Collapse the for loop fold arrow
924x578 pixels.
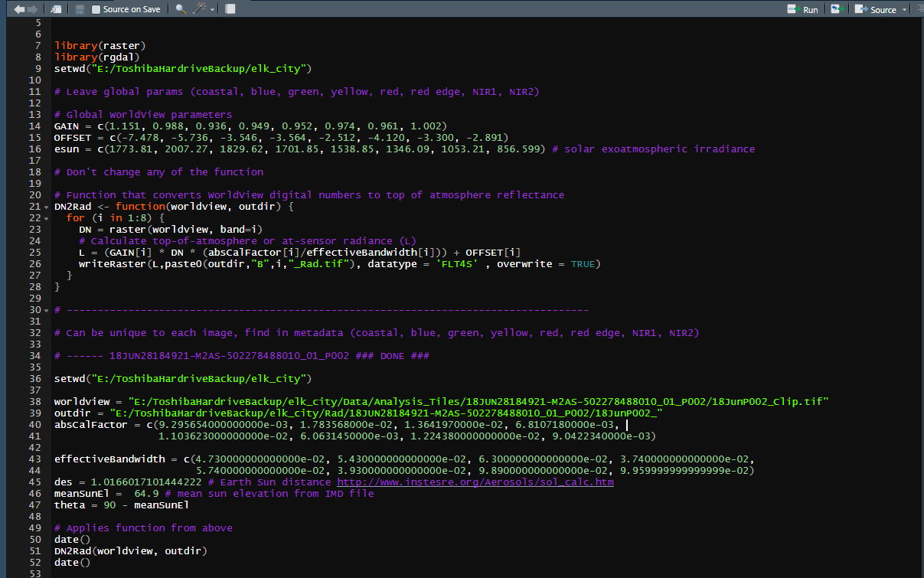click(x=45, y=218)
